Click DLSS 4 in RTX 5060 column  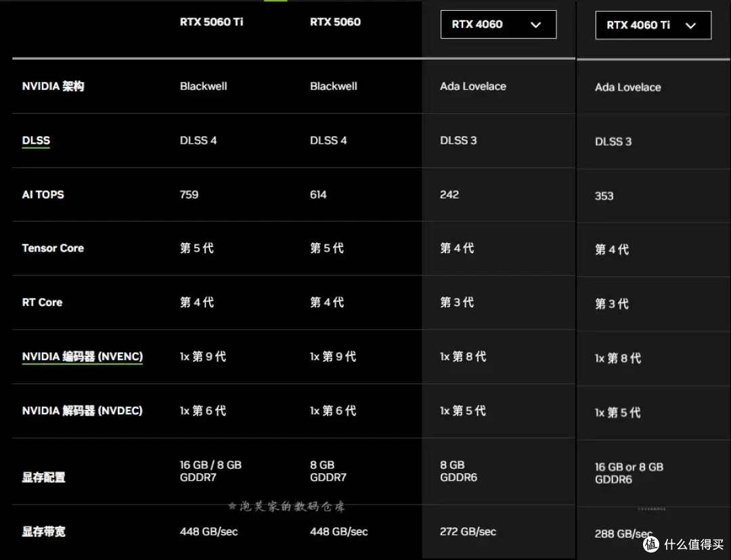(329, 140)
